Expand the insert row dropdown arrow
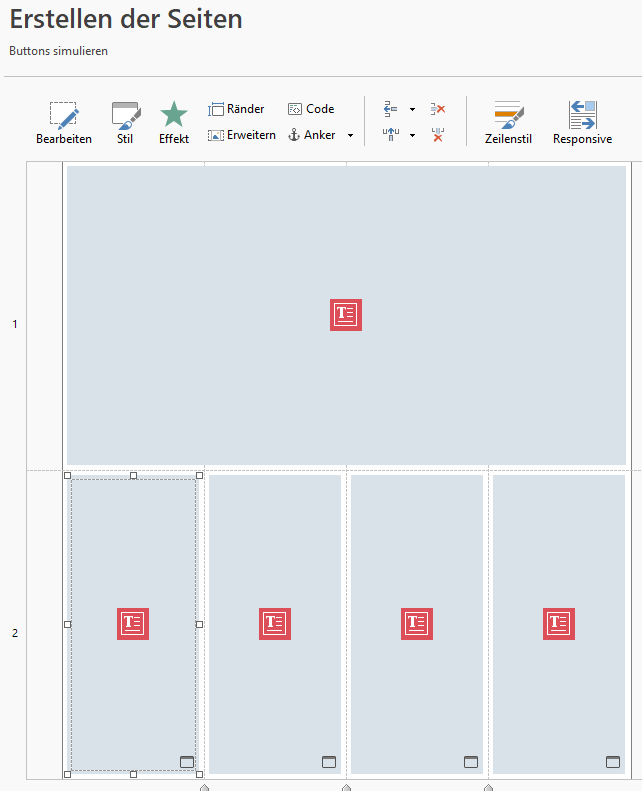Image resolution: width=642 pixels, height=791 pixels. coord(412,110)
